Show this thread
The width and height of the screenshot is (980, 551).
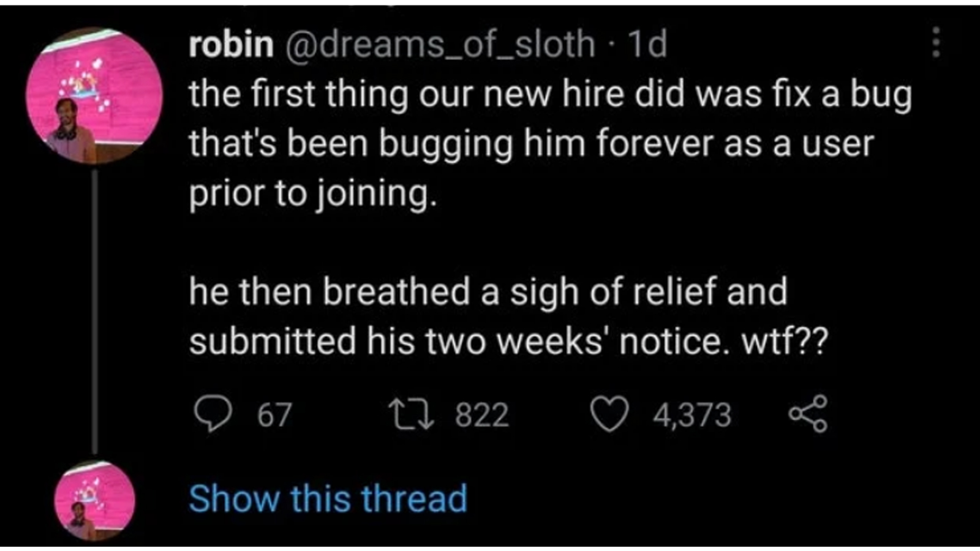click(x=328, y=498)
